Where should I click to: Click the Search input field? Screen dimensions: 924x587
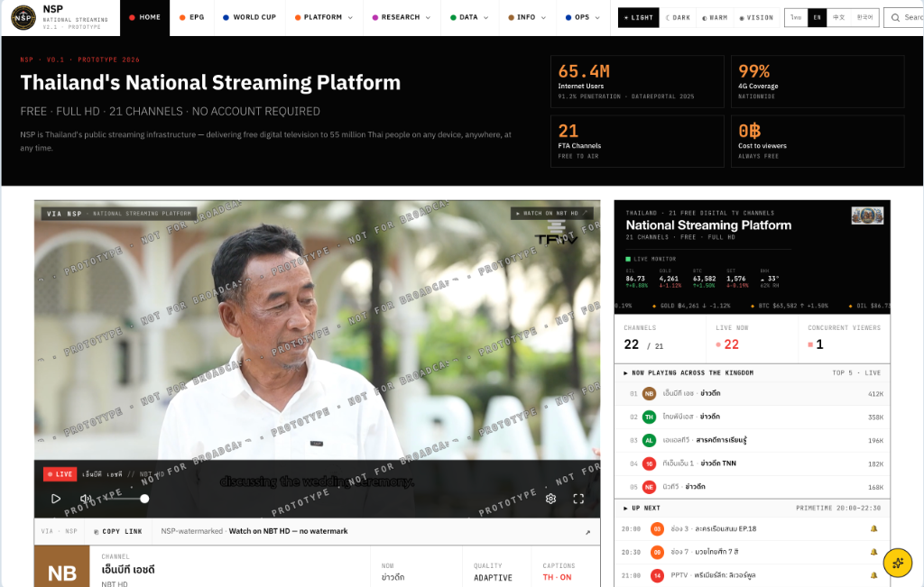click(x=906, y=18)
